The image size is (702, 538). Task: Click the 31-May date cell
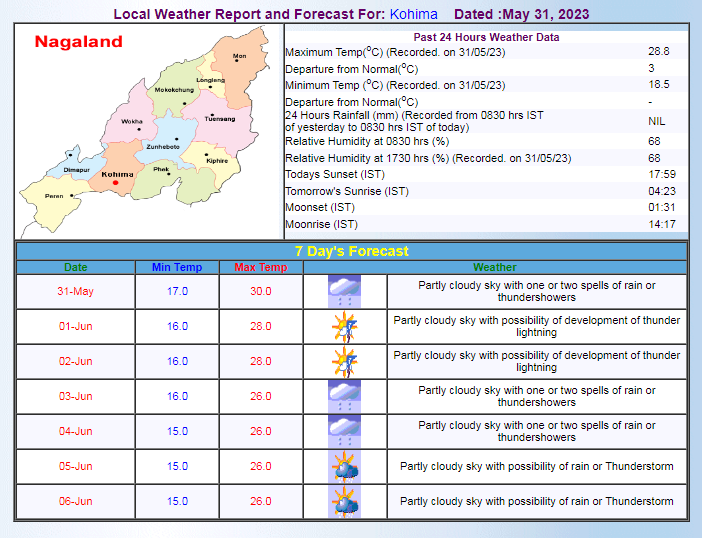click(x=76, y=292)
